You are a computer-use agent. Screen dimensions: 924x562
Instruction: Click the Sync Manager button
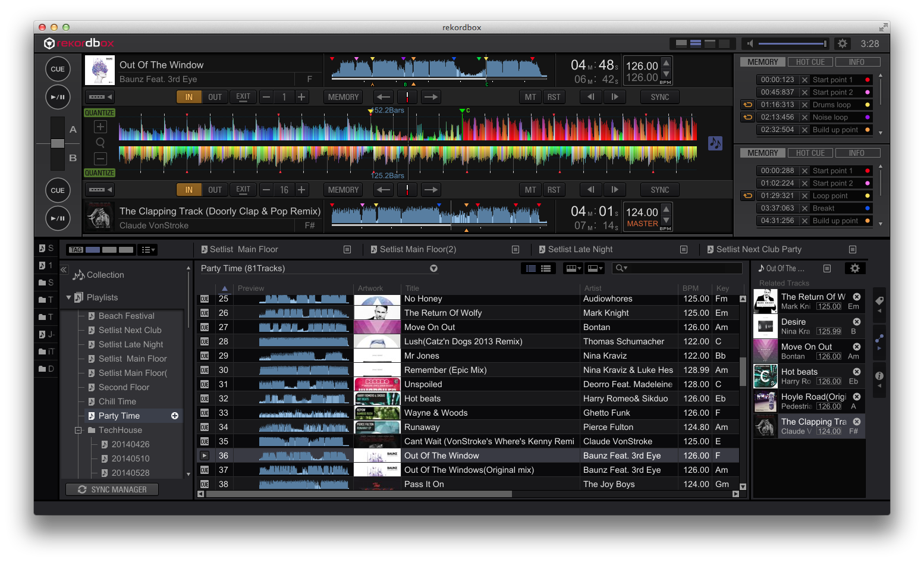pos(112,489)
